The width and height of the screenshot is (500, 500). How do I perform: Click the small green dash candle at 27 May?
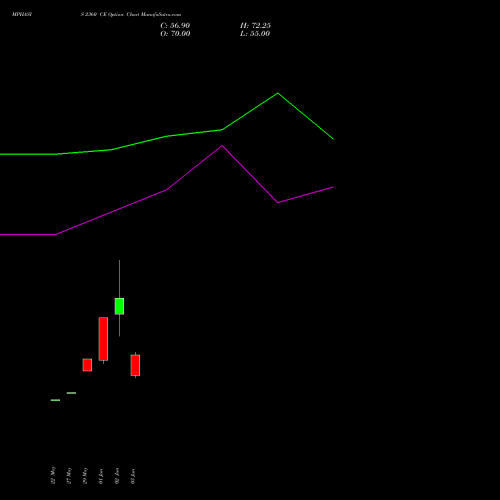(71, 393)
